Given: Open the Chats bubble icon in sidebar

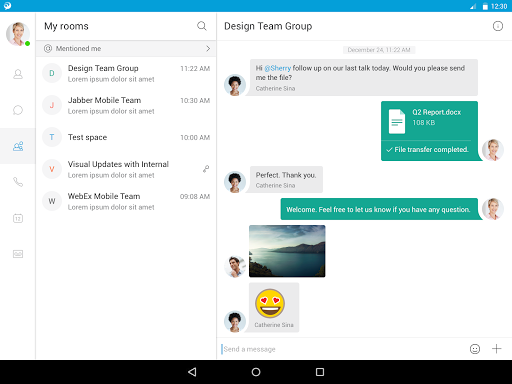Looking at the screenshot, I should tap(18, 110).
